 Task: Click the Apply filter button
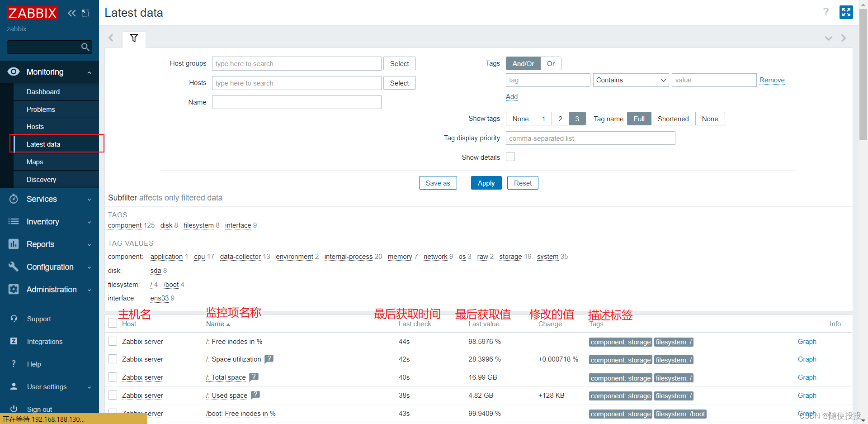click(486, 183)
